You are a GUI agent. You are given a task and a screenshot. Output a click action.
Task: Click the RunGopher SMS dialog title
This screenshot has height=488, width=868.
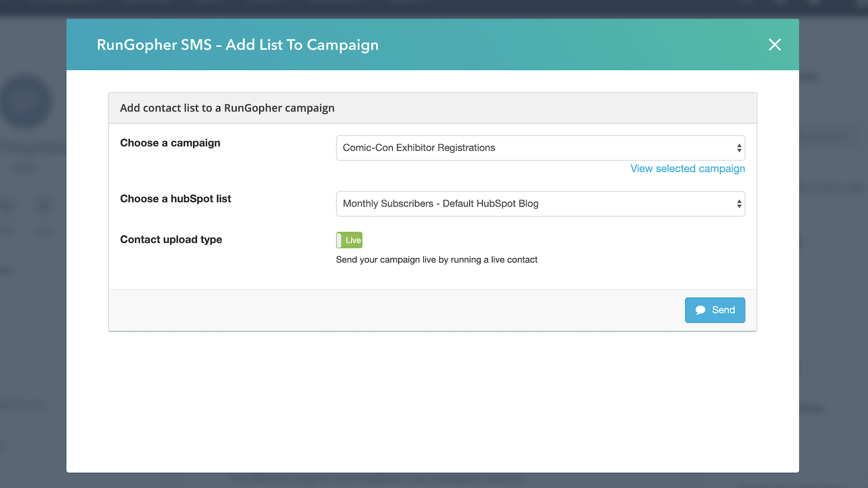238,45
